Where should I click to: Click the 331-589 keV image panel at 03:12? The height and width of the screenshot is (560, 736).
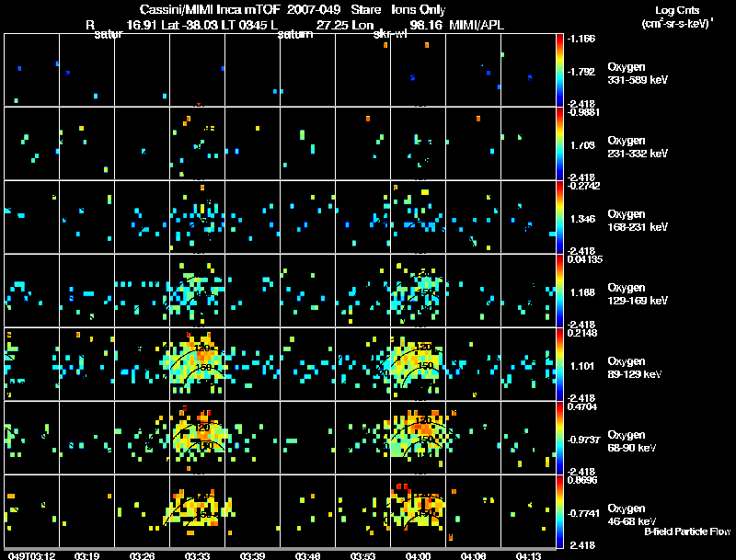[32, 70]
